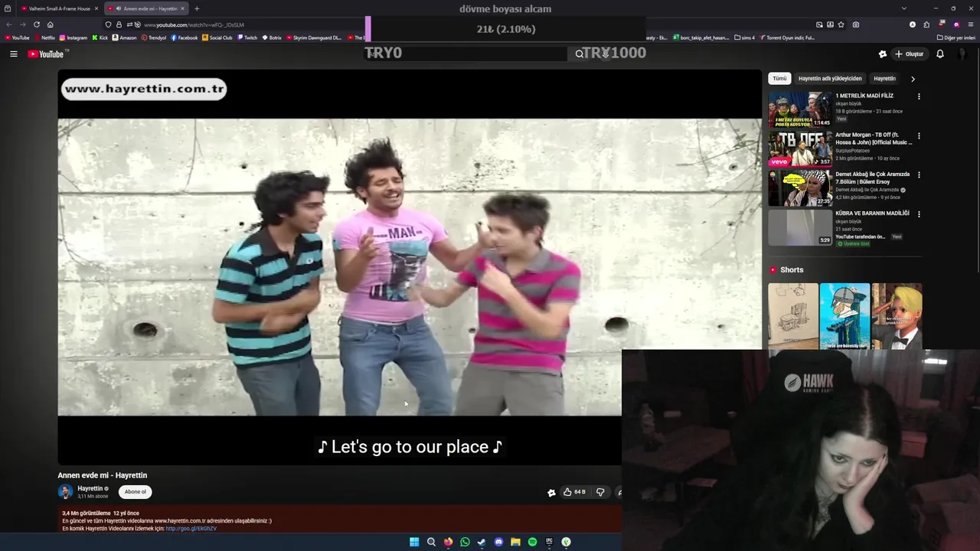Select the Tümü filter chip
This screenshot has height=551, width=980.
click(x=779, y=78)
